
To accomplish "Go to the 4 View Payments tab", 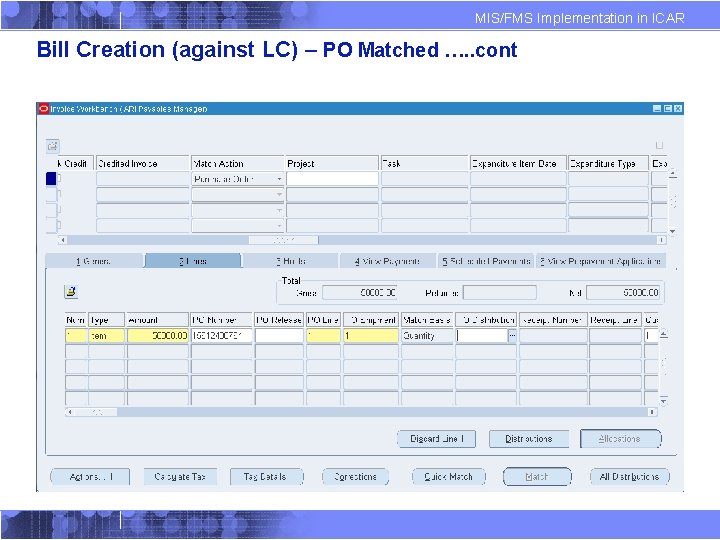I will 388,261.
